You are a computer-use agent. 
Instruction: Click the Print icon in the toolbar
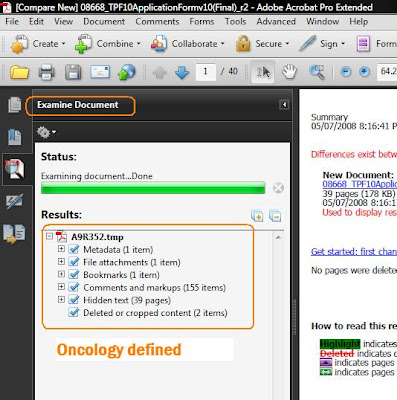pos(46,72)
